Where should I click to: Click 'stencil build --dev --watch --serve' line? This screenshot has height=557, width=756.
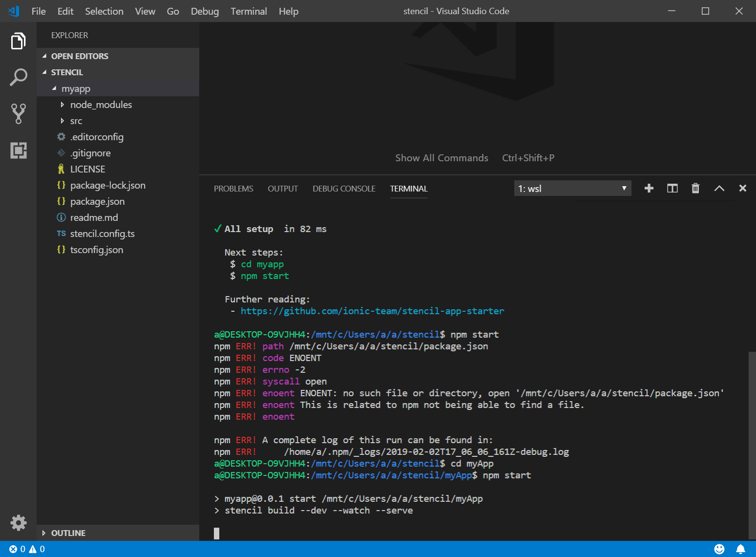[314, 511]
